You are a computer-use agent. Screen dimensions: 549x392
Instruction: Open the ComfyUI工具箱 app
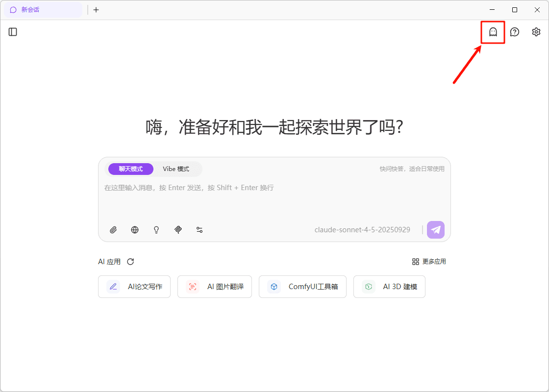pos(302,287)
